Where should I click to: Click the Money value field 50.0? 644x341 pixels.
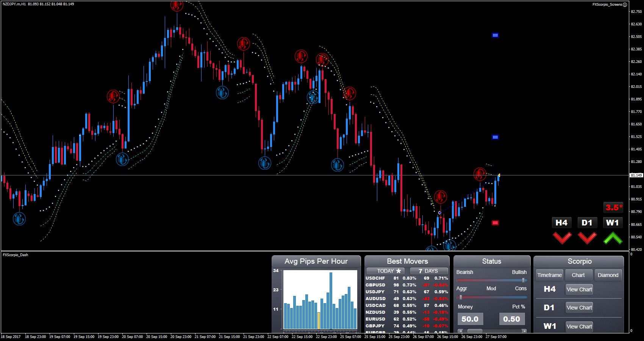[470, 319]
